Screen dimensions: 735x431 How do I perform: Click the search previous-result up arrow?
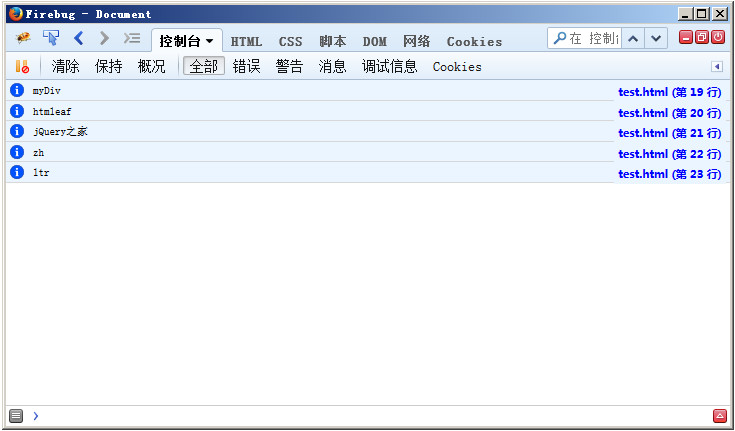(x=633, y=38)
